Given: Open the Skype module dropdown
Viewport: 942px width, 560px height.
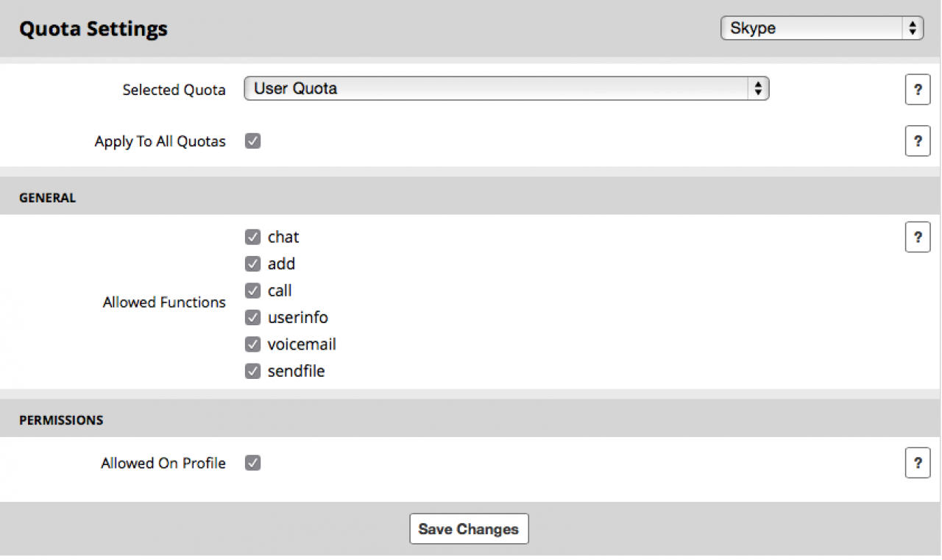Looking at the screenshot, I should click(821, 29).
